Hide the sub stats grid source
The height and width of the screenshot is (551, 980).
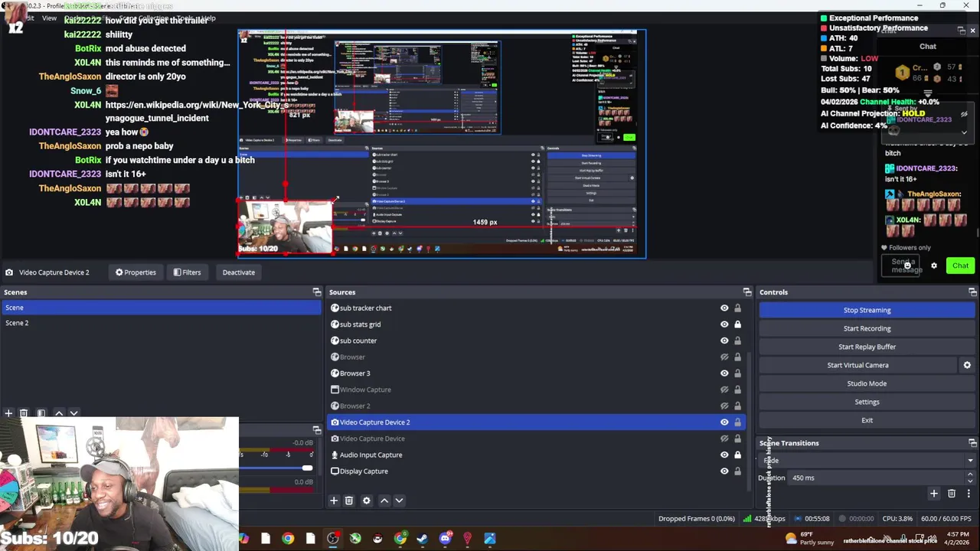click(x=724, y=324)
